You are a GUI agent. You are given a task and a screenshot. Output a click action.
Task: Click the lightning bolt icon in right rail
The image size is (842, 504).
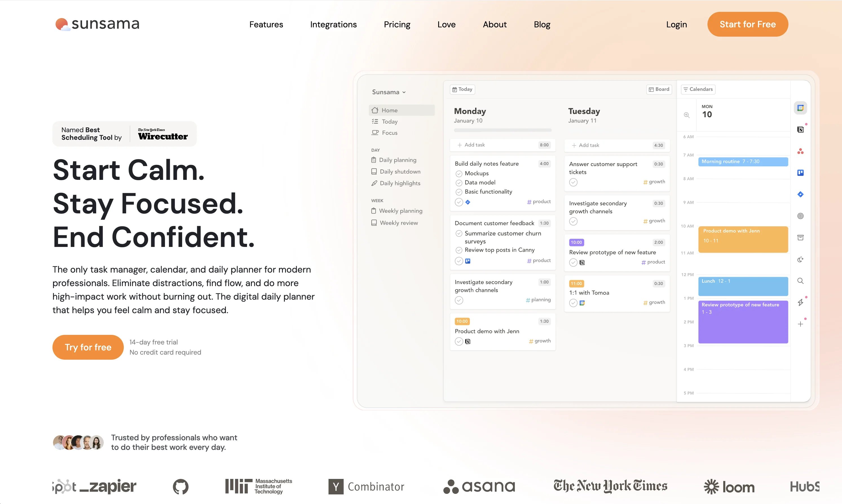pyautogui.click(x=800, y=302)
